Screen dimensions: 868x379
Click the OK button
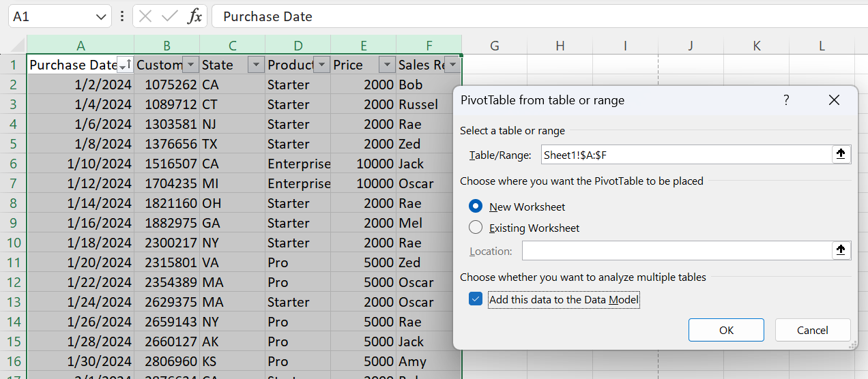point(726,330)
